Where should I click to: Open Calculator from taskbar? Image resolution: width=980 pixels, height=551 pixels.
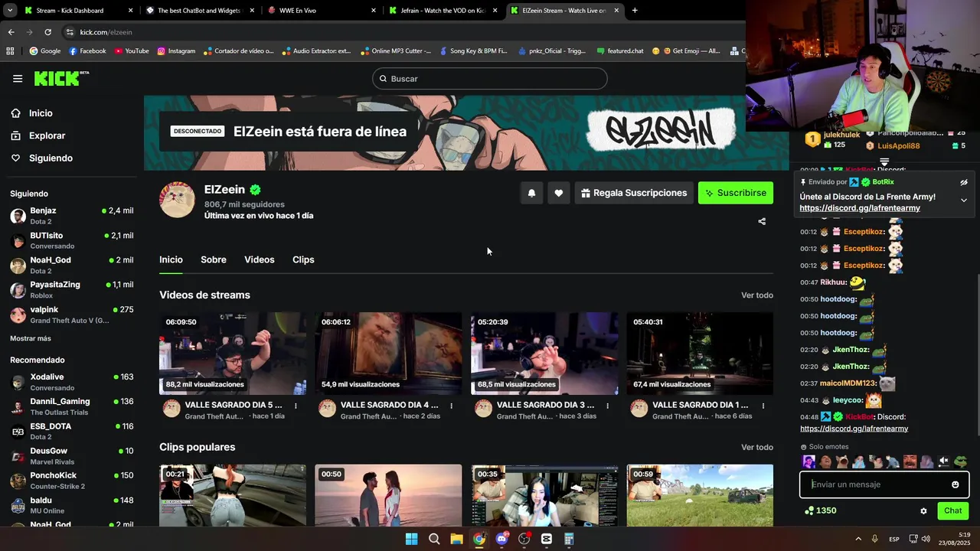pos(569,539)
